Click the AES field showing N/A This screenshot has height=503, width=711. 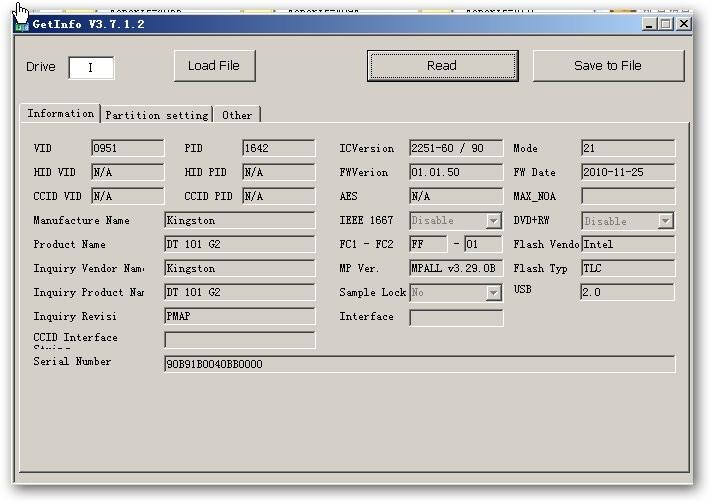(x=456, y=196)
